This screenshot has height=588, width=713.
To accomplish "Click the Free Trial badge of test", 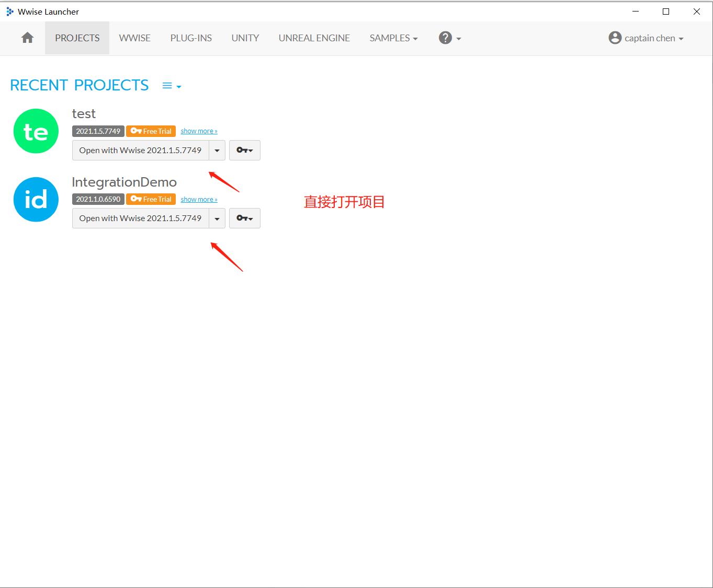I will pyautogui.click(x=151, y=131).
